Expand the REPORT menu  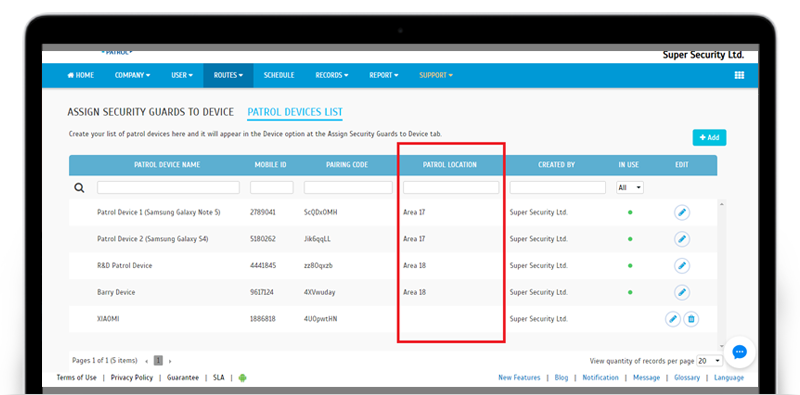point(384,75)
